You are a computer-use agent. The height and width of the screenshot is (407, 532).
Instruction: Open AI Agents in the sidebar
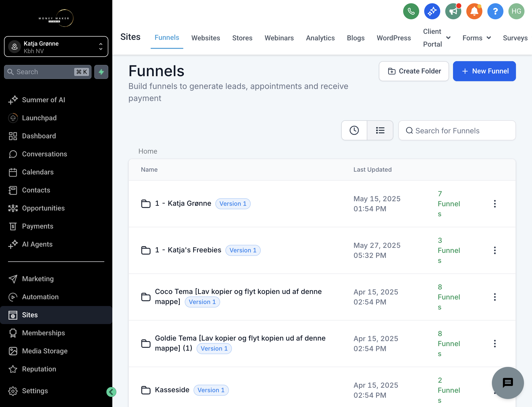(x=56, y=244)
